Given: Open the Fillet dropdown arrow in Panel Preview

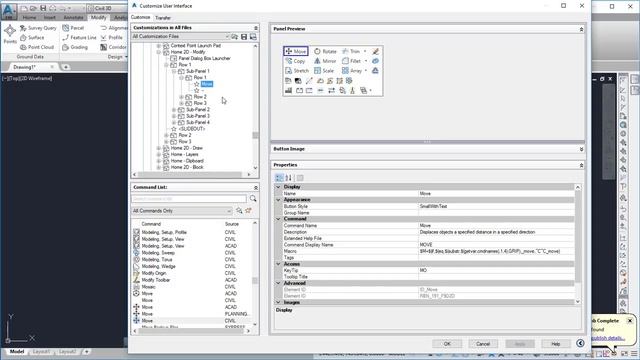Looking at the screenshot, I should pyautogui.click(x=366, y=61).
